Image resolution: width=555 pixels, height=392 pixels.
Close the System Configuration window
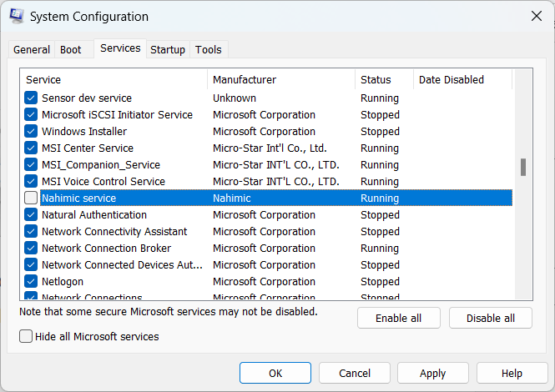click(536, 16)
